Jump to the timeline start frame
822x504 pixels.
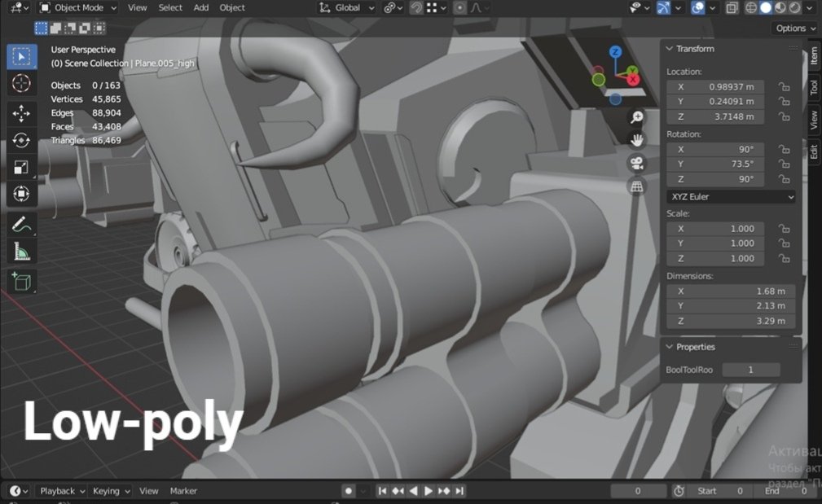pos(382,491)
